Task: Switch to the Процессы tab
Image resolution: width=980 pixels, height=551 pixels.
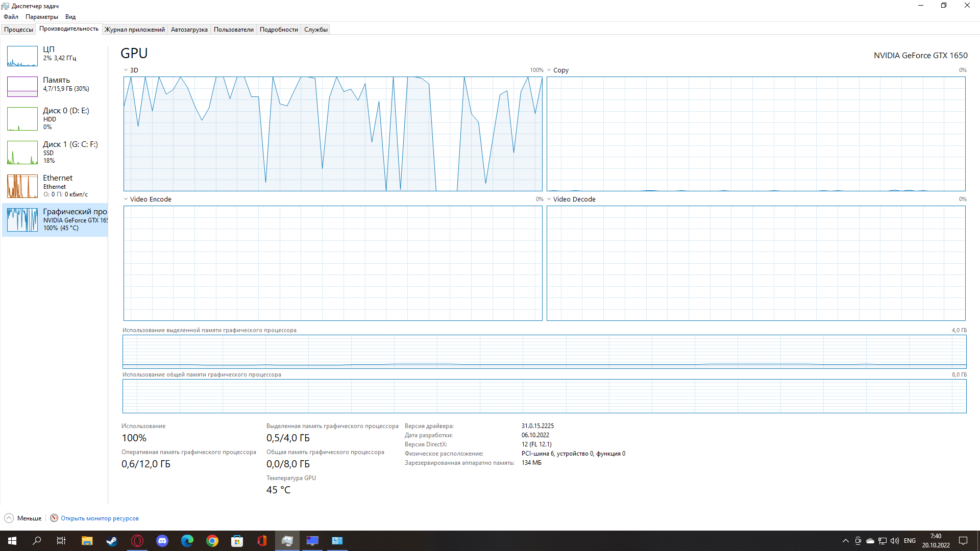Action: click(x=19, y=30)
